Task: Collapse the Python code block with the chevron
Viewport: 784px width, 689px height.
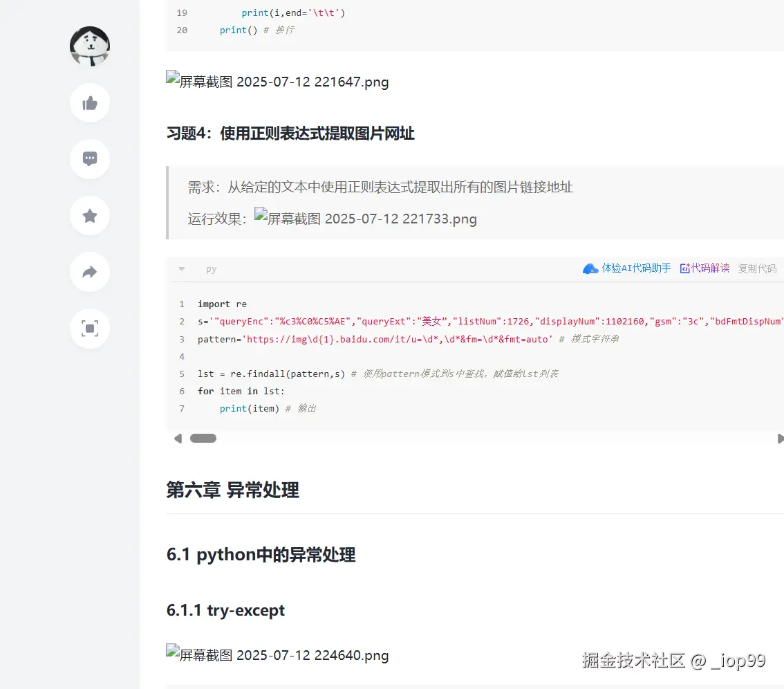Action: tap(181, 269)
